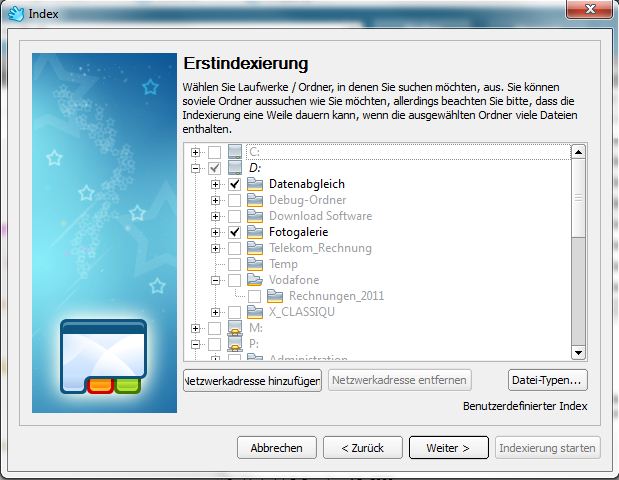
Task: Select the Download Software folder entry
Action: pos(320,216)
